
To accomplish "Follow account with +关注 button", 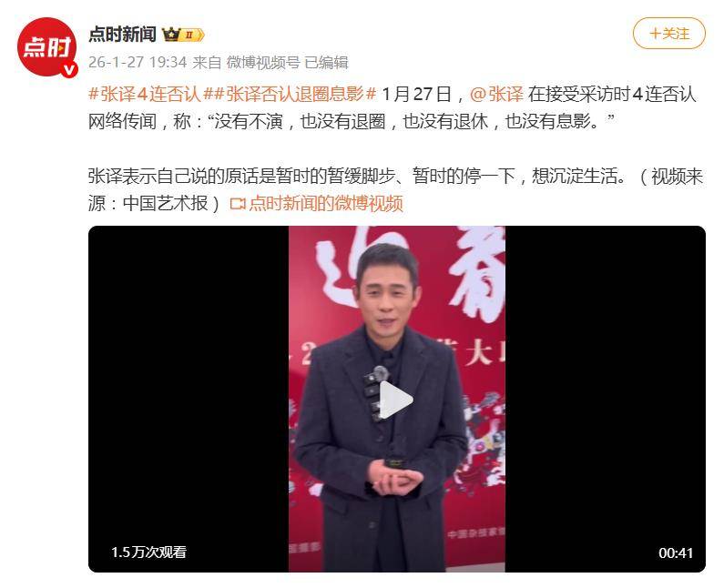I will click(x=668, y=34).
